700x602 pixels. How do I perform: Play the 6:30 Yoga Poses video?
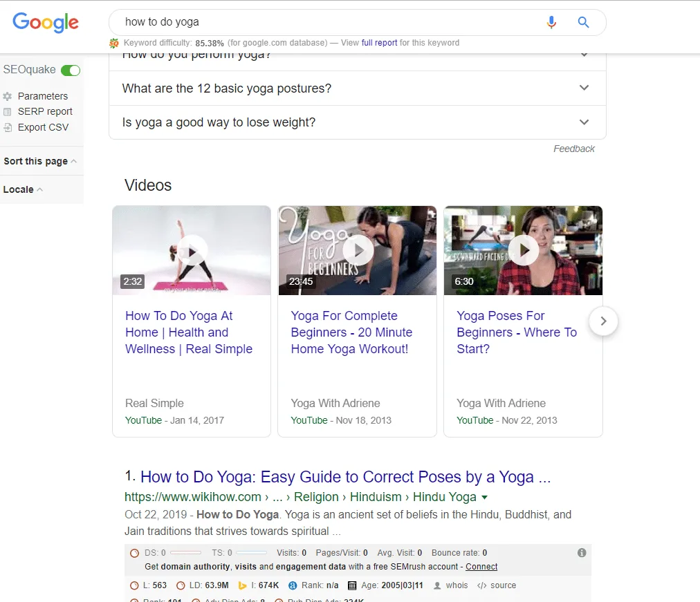(x=523, y=250)
